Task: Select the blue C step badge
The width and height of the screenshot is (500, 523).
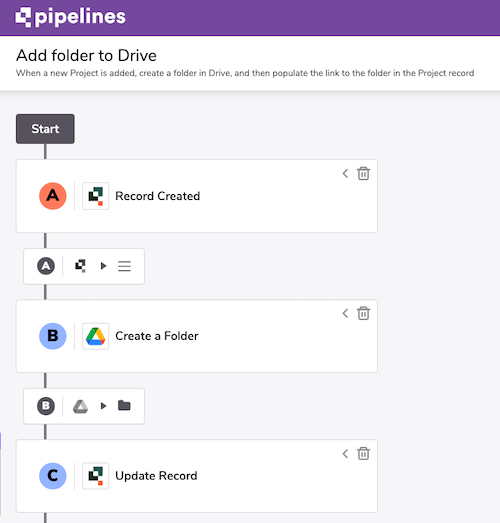Action: pyautogui.click(x=53, y=476)
